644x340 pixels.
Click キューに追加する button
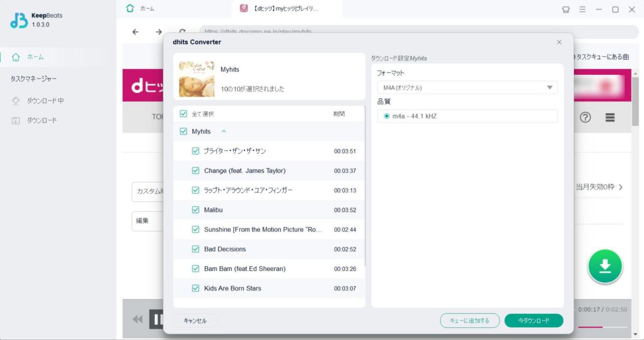coord(470,320)
